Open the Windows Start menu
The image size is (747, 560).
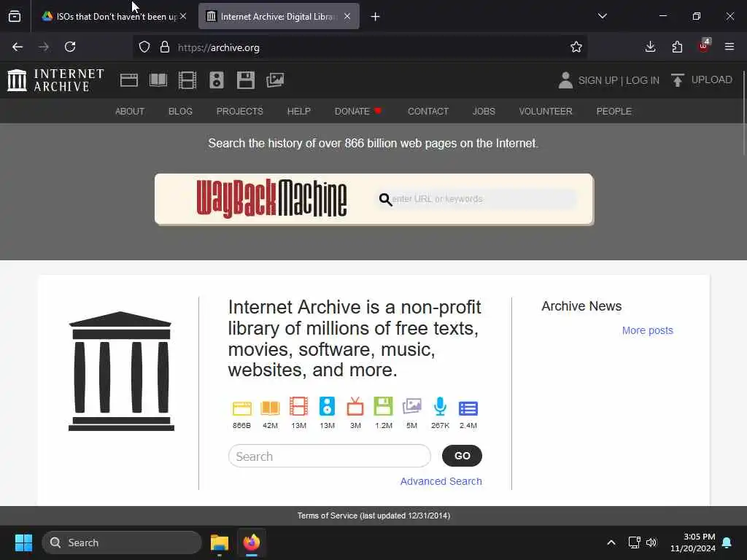click(x=23, y=542)
